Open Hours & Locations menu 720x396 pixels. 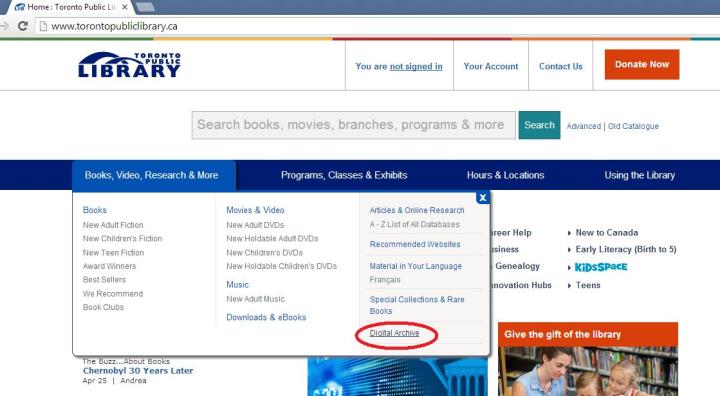pos(506,175)
